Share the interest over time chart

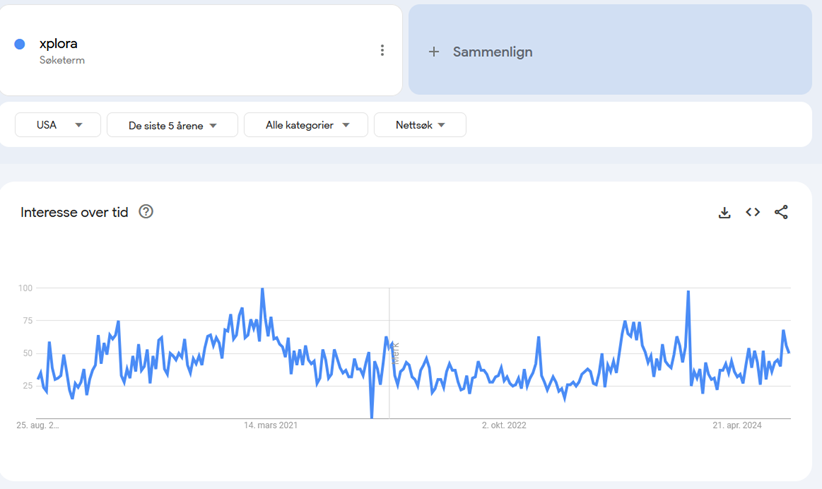tap(781, 212)
